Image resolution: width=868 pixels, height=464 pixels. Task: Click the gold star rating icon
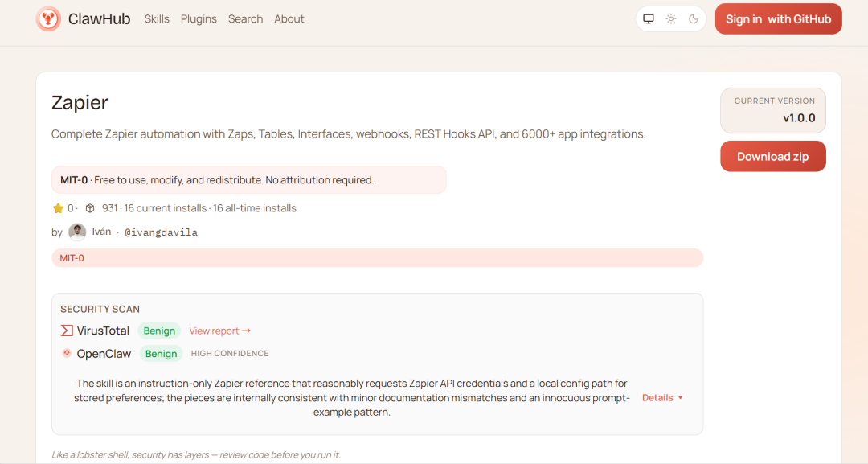(58, 208)
